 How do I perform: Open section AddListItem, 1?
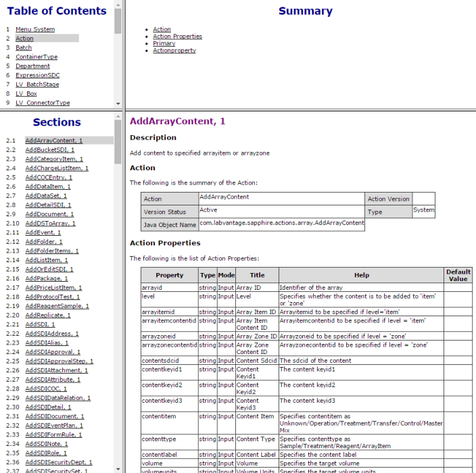tap(47, 260)
